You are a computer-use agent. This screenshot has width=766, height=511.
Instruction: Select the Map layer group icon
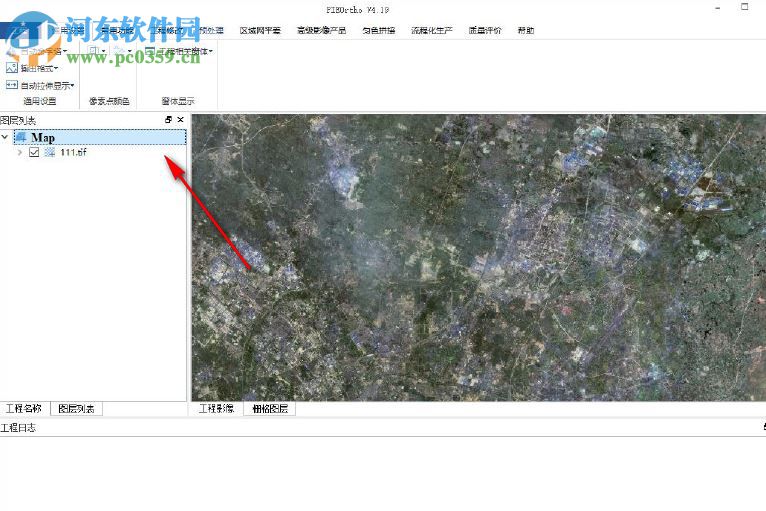pyautogui.click(x=21, y=137)
